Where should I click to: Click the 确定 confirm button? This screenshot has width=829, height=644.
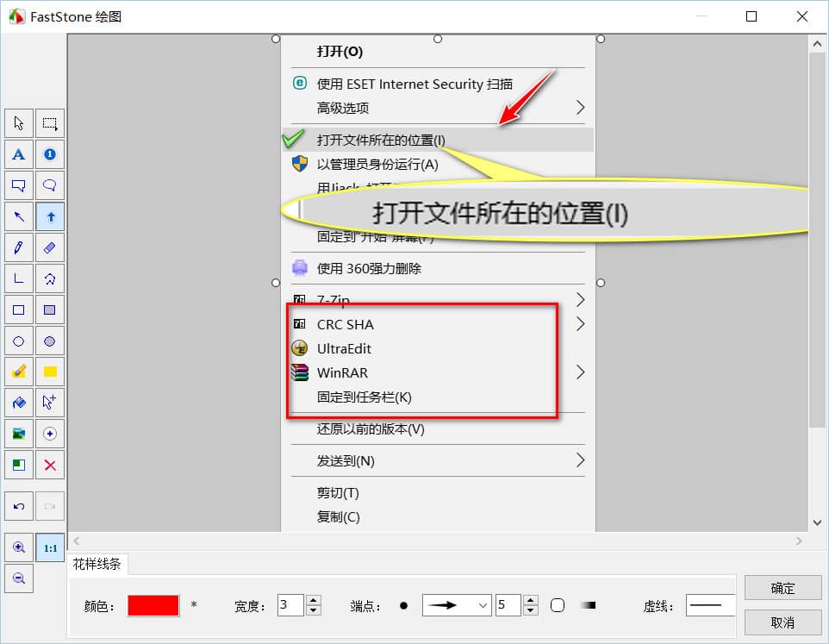click(x=782, y=588)
